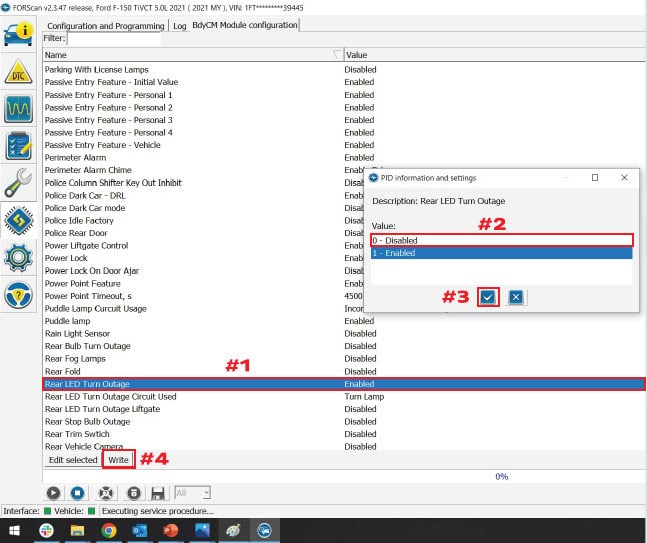Select Rear Trim Swtich row
647x543 pixels.
tap(344, 434)
